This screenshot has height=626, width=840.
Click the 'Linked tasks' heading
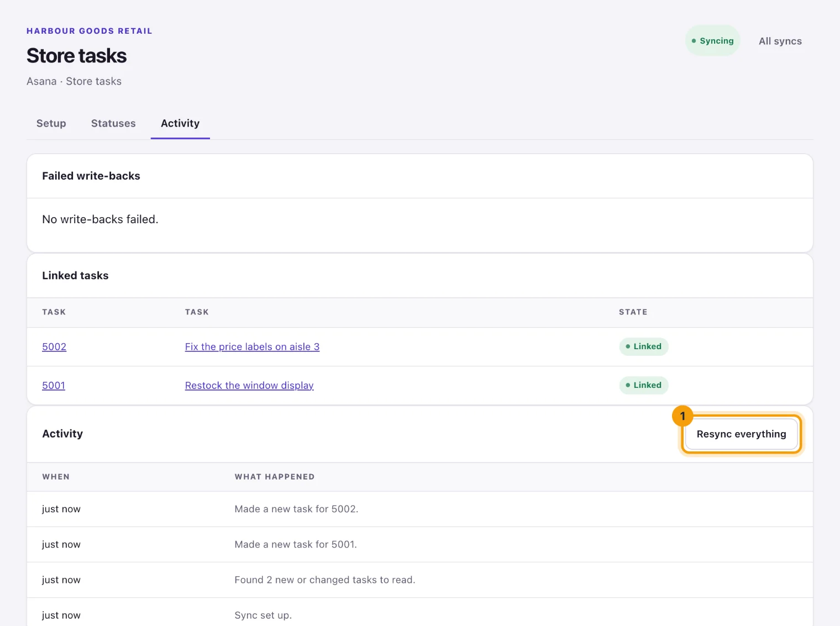click(x=75, y=275)
